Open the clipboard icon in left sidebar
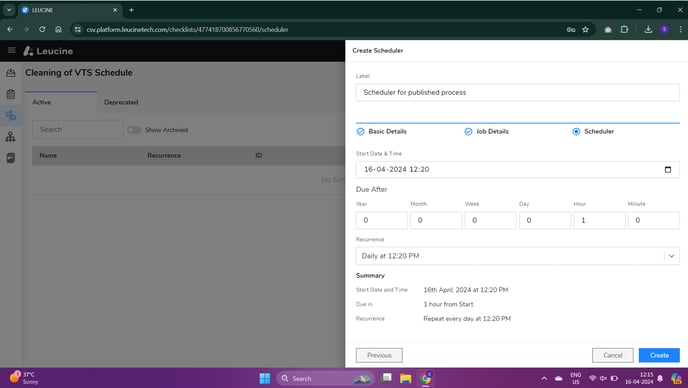 11,94
